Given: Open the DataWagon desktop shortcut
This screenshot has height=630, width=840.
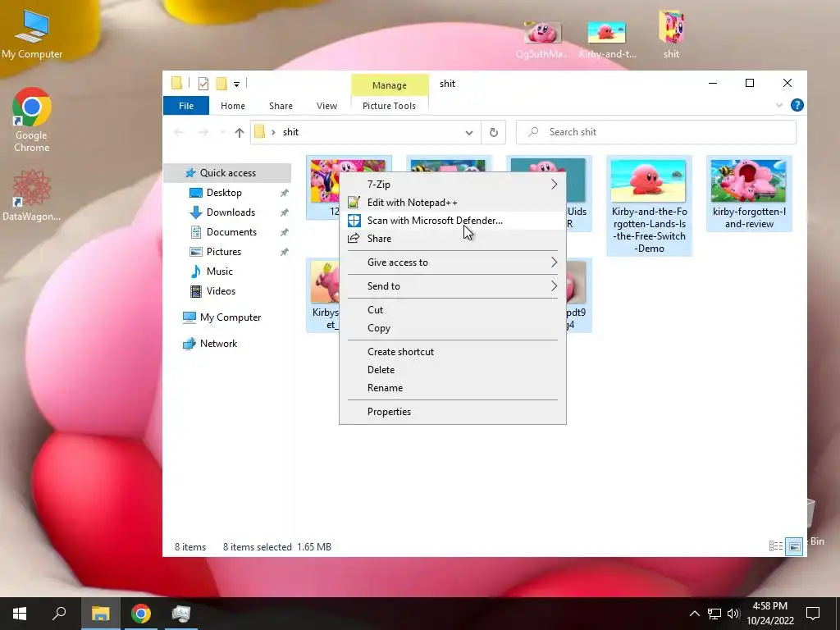Looking at the screenshot, I should click(32, 195).
